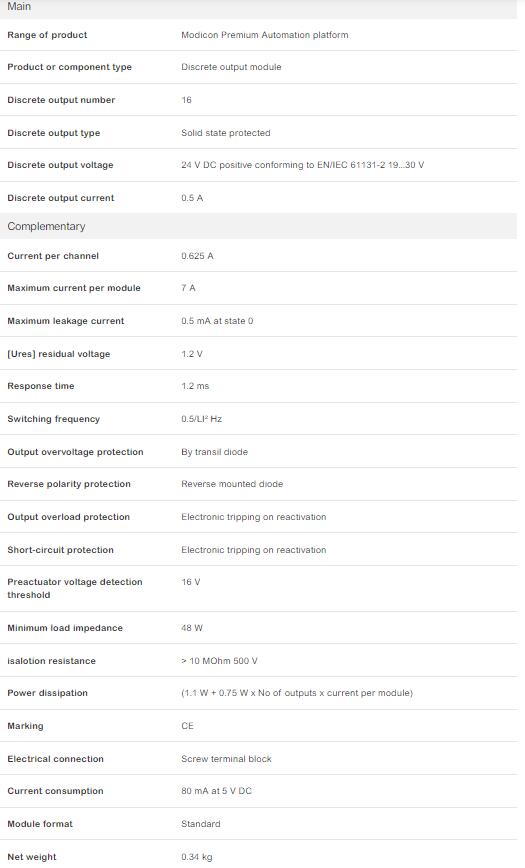Select the Range of product label
Image resolution: width=525 pixels, height=868 pixels.
click(47, 35)
